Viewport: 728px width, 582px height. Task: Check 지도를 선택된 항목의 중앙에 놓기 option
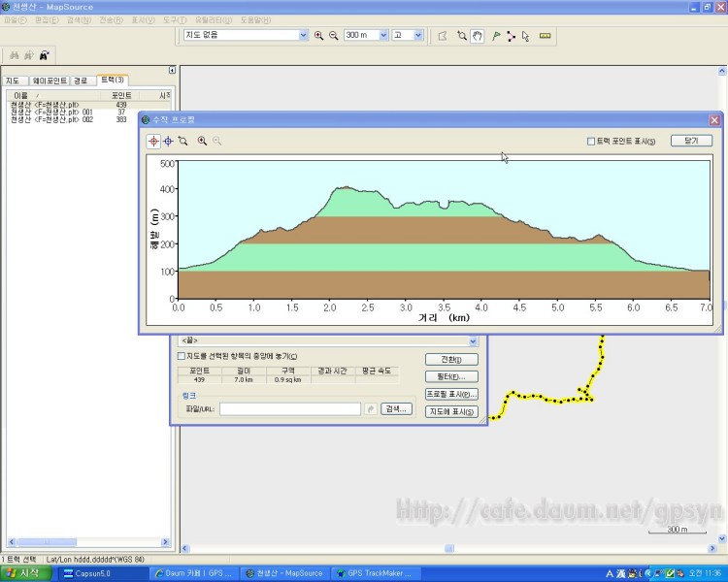[182, 356]
